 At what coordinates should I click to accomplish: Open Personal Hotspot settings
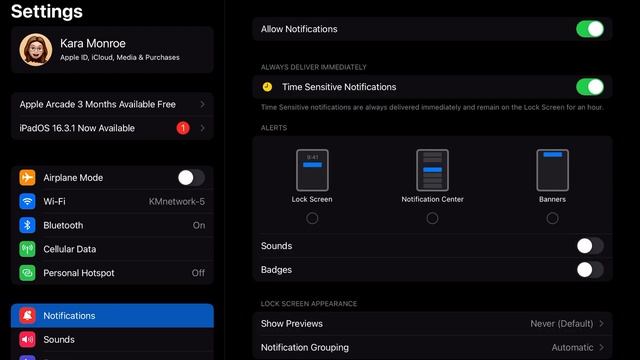(x=112, y=273)
